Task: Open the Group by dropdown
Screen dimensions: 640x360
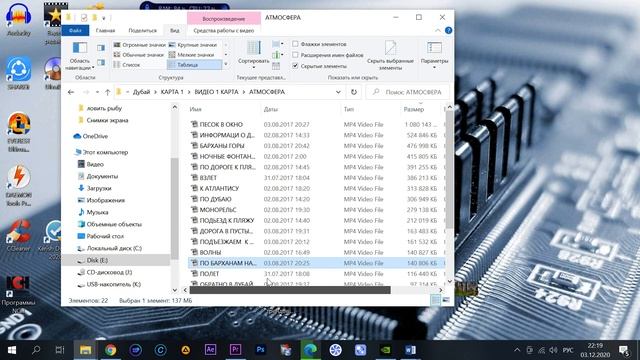Action: click(x=278, y=44)
